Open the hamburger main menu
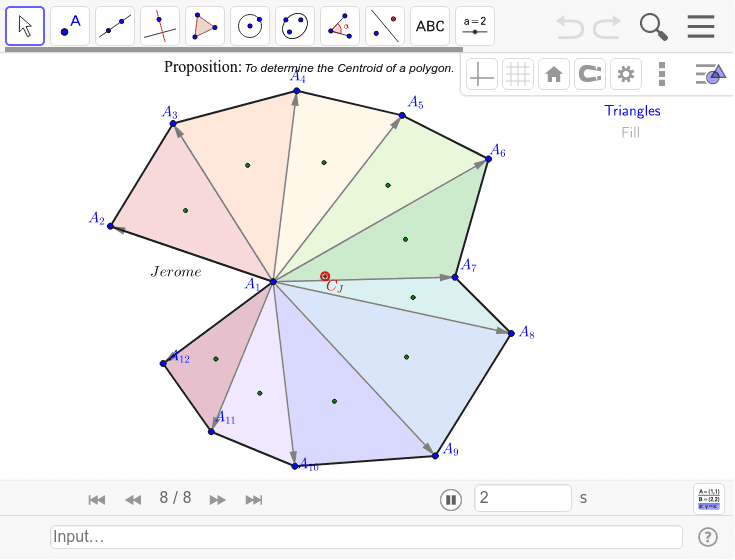This screenshot has height=560, width=735. click(701, 27)
